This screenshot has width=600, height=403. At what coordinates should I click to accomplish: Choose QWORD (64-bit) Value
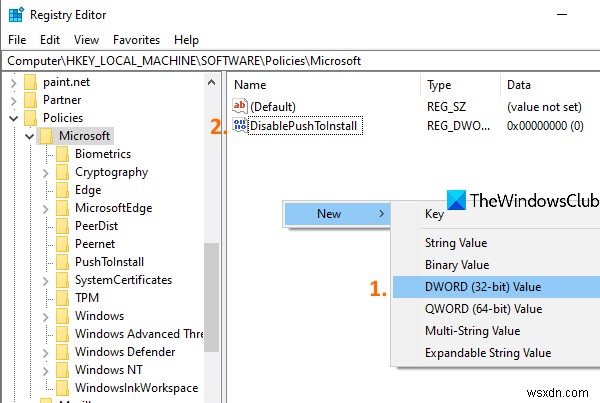(497, 309)
